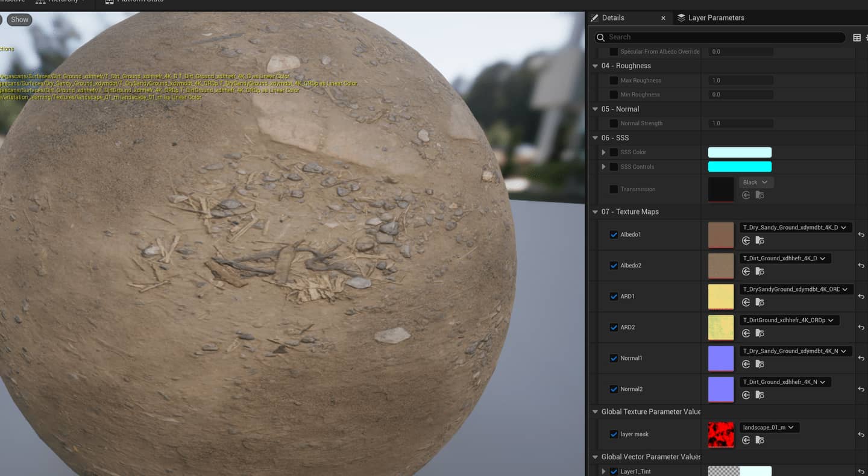The width and height of the screenshot is (868, 476).
Task: Use selected asset for ARD2 texture
Action: tap(746, 333)
